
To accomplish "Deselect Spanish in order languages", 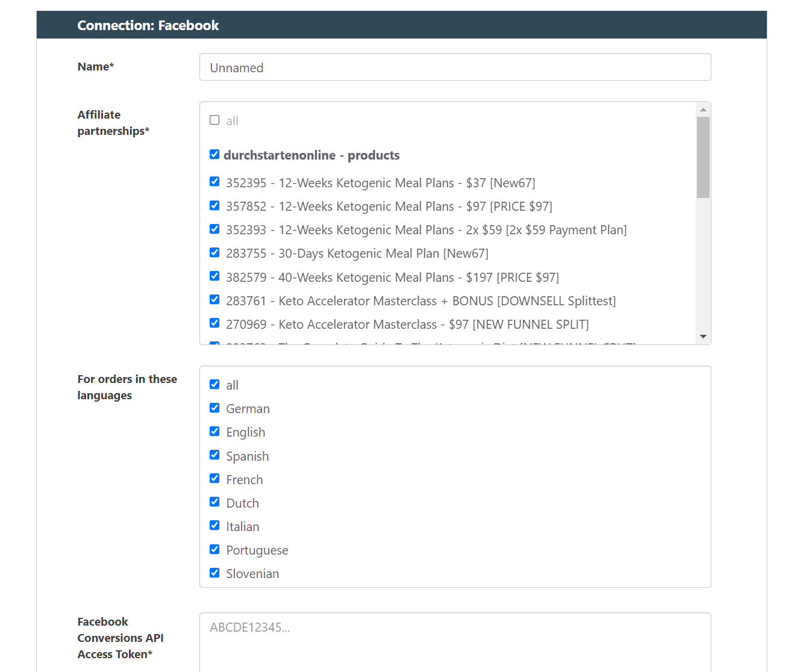I will [214, 455].
